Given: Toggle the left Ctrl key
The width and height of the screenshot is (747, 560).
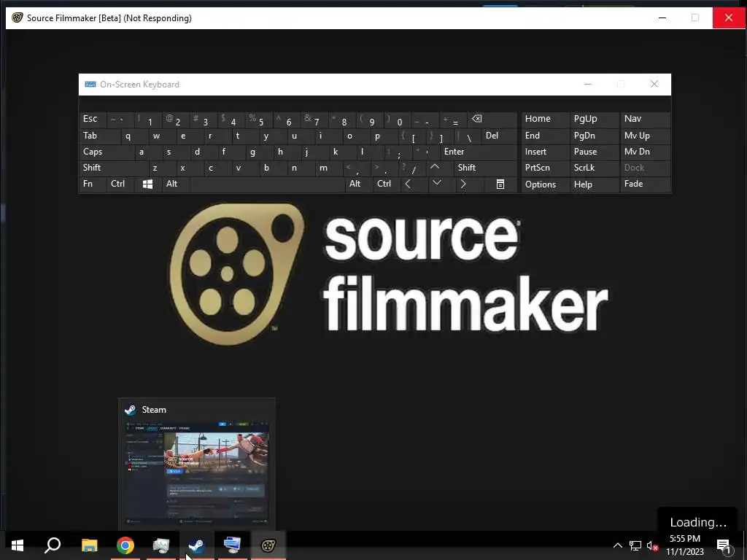Looking at the screenshot, I should (x=120, y=184).
